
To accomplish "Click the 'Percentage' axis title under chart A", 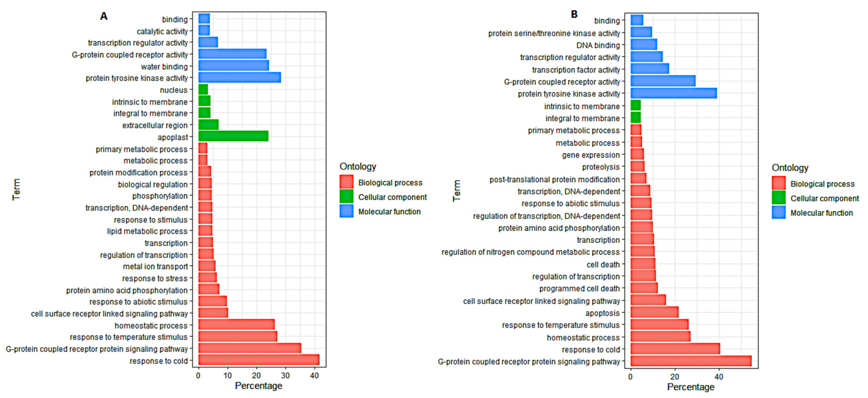I will point(258,386).
